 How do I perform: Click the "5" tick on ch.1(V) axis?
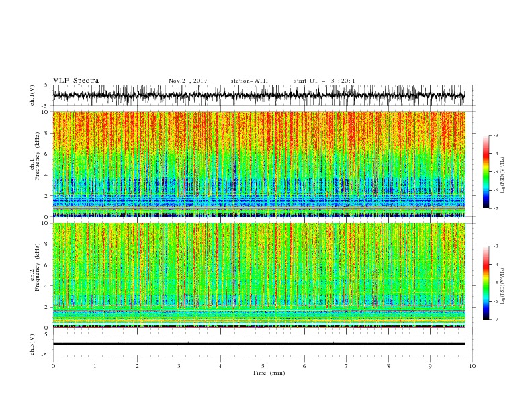click(46, 85)
